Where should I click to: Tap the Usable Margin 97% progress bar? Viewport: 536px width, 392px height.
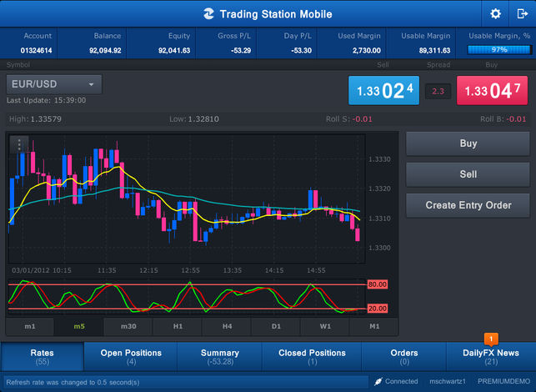click(x=499, y=50)
